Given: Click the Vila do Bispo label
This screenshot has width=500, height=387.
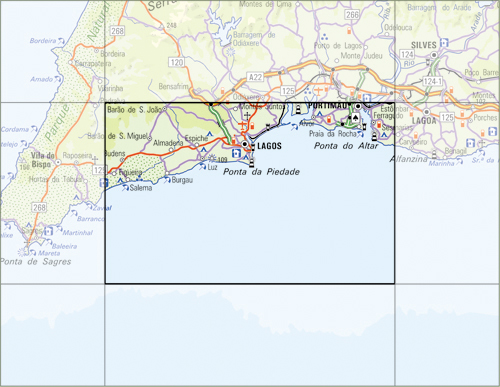Looking at the screenshot, I should 42,160.
